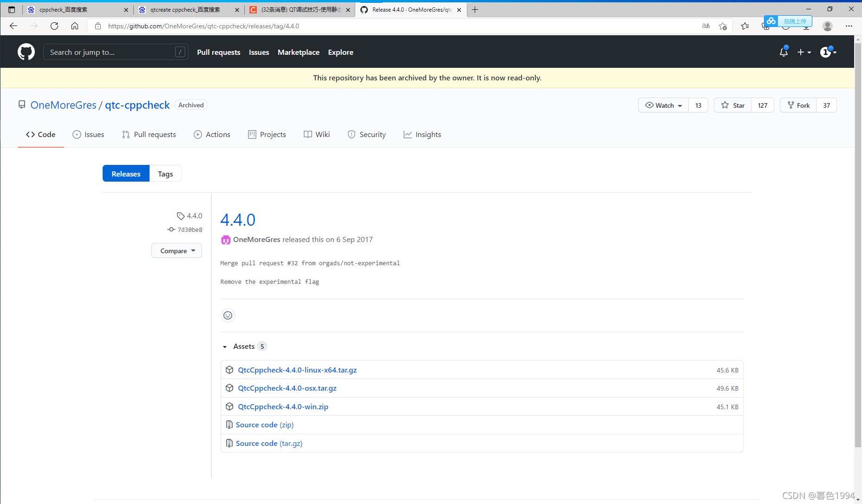Viewport: 862px width, 504px height.
Task: View the 13 watchers count
Action: pos(698,105)
